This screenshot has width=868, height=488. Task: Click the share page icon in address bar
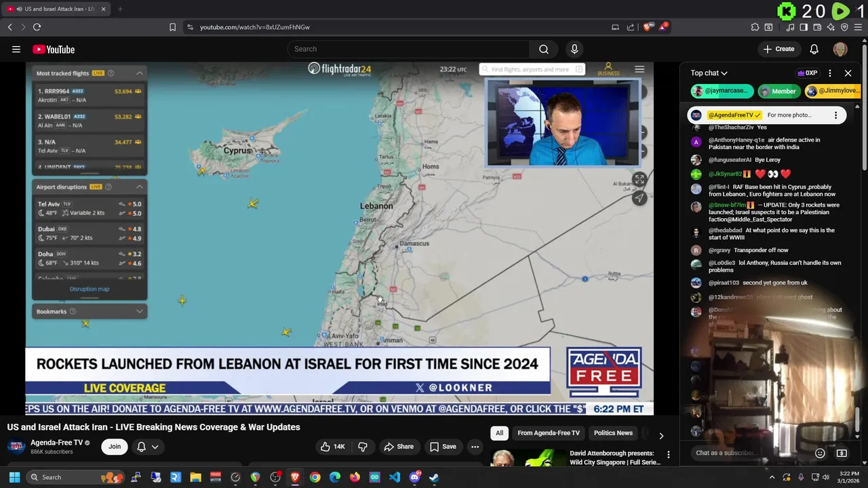click(631, 27)
